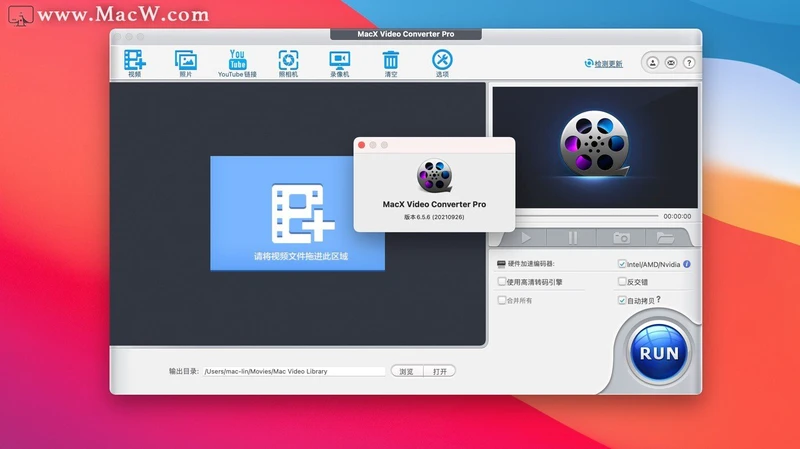
Task: Click the Add Video (视频) toolbar icon
Action: [135, 63]
